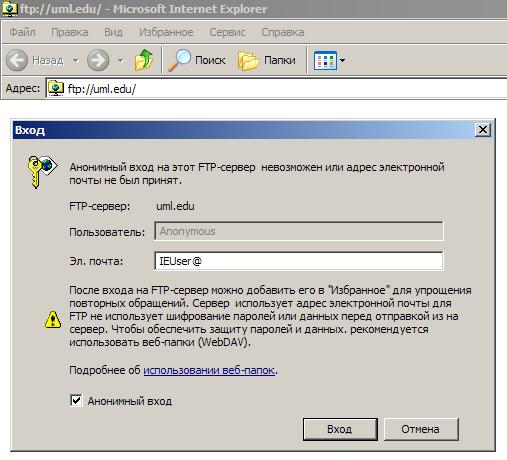Click the Forward green arrow icon

tap(98, 60)
